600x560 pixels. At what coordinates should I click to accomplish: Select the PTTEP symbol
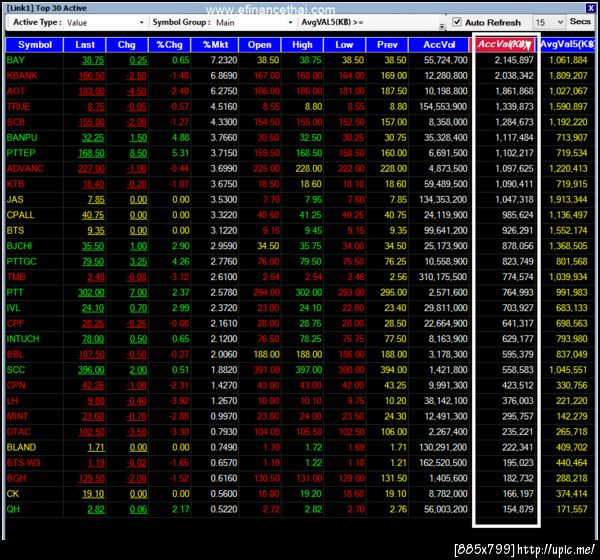[21, 153]
